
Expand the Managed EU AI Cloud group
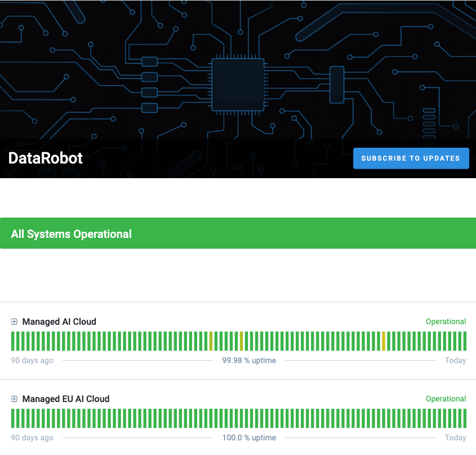[15, 399]
